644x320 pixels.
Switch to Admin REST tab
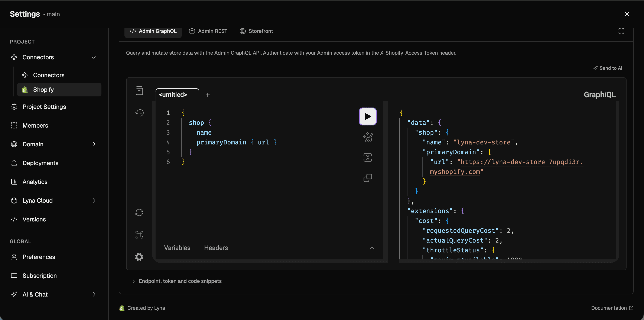(x=208, y=31)
